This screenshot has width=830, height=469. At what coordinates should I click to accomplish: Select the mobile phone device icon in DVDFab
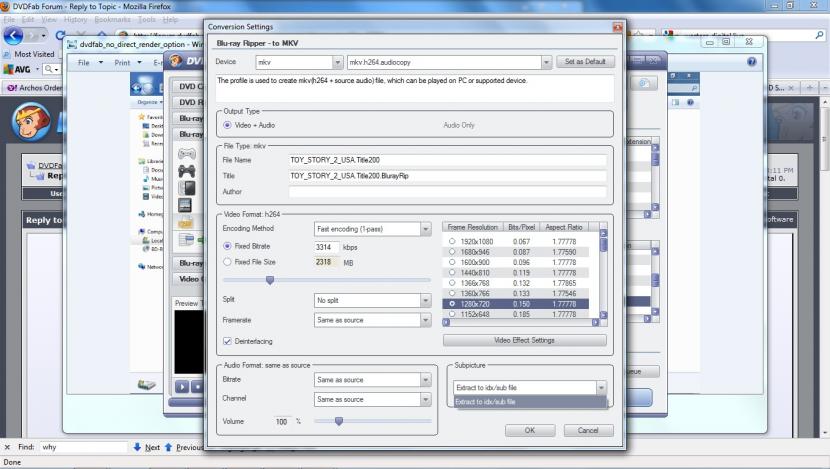tap(186, 188)
